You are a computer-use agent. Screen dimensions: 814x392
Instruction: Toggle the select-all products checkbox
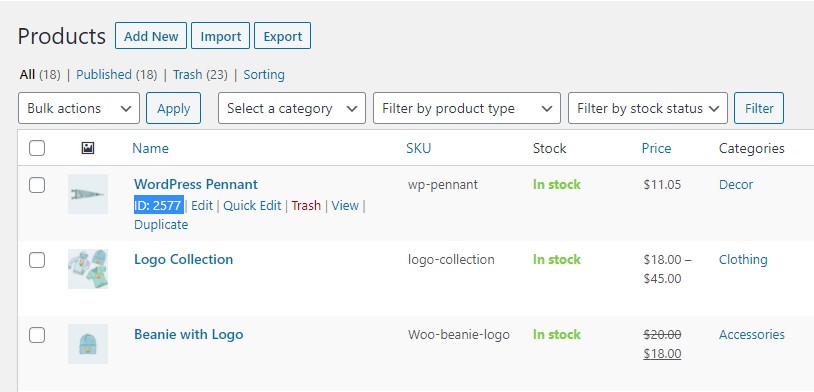click(37, 148)
